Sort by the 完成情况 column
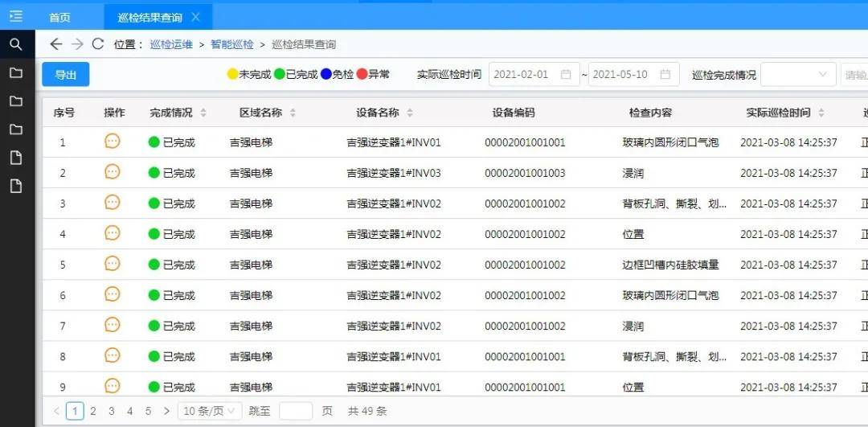Screen dimensions: 868x427 point(203,113)
